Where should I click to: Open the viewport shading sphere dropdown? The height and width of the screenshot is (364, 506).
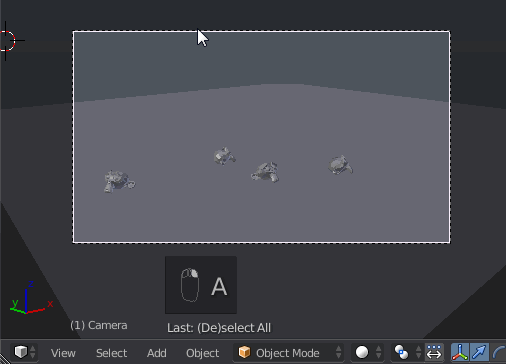(x=367, y=352)
